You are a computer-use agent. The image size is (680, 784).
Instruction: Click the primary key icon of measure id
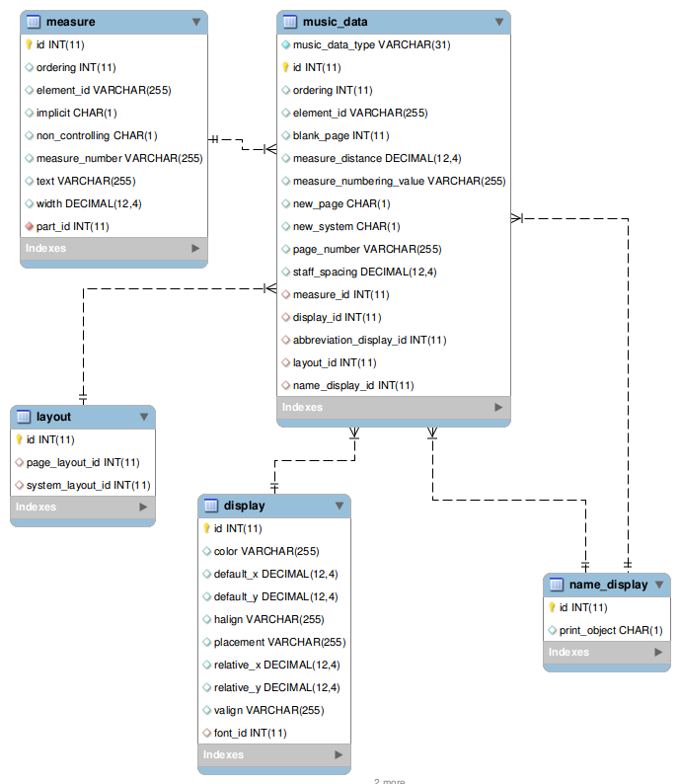click(29, 44)
